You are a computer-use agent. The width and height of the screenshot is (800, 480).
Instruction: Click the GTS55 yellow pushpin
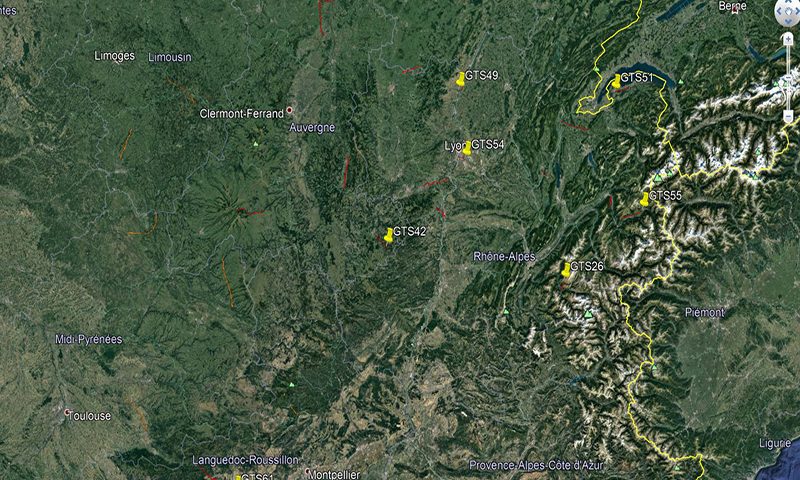tap(644, 199)
